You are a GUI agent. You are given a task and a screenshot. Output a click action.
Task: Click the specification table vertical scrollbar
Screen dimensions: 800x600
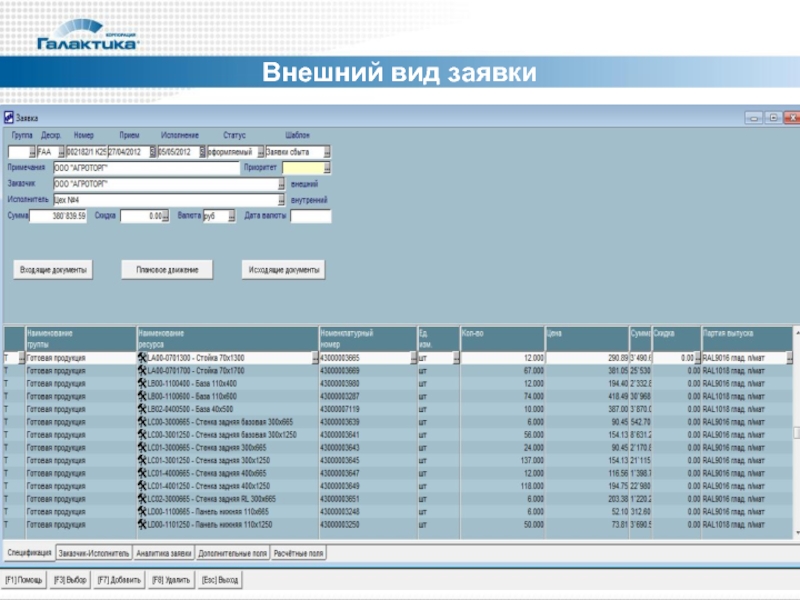tap(795, 440)
